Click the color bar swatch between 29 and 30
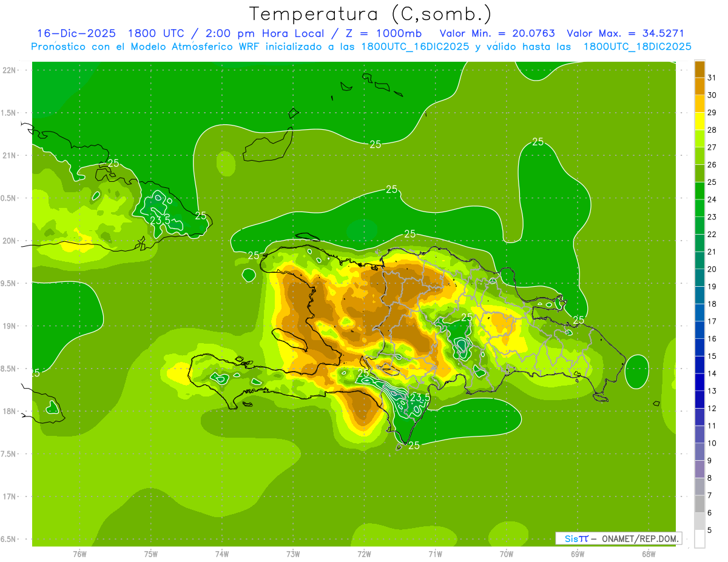 [699, 104]
